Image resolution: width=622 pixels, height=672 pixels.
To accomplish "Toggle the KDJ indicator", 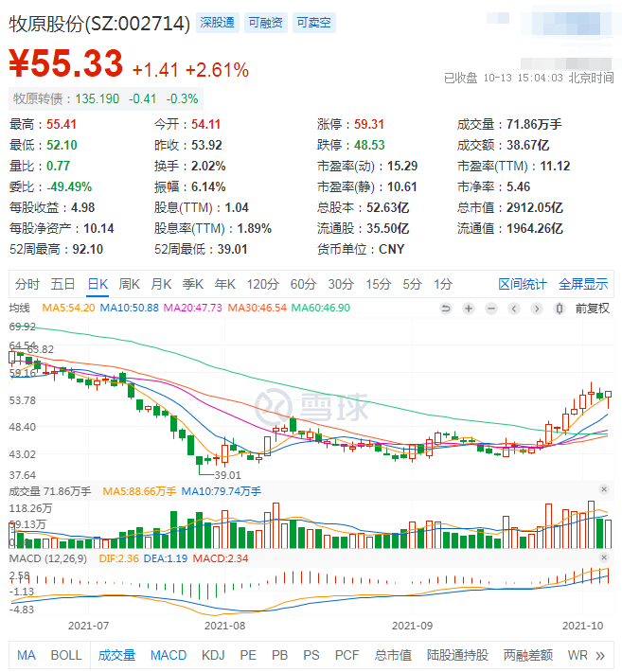I will click(x=213, y=656).
